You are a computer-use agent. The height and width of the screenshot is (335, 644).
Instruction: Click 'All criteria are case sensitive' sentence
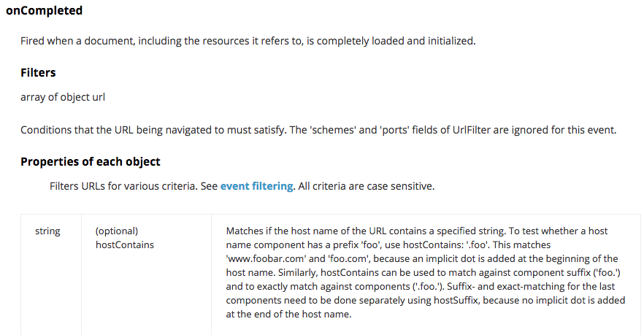367,186
